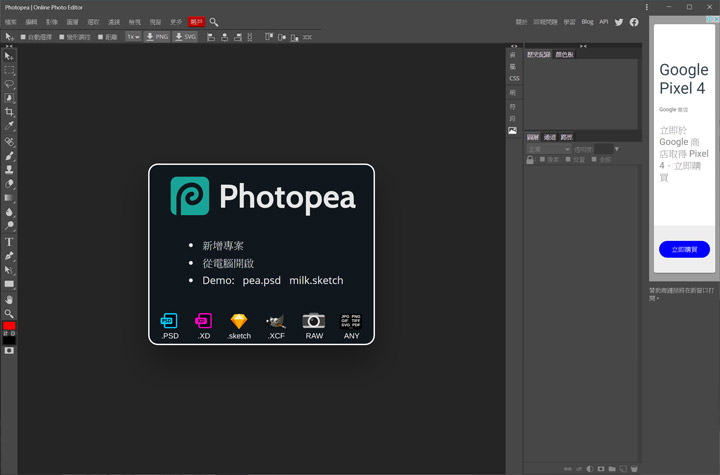Select the Path Select arrow tool

tap(9, 270)
